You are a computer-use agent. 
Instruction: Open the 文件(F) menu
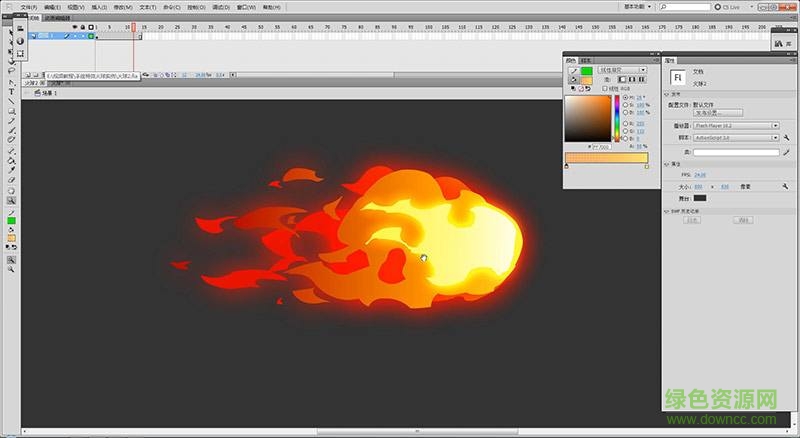click(28, 7)
